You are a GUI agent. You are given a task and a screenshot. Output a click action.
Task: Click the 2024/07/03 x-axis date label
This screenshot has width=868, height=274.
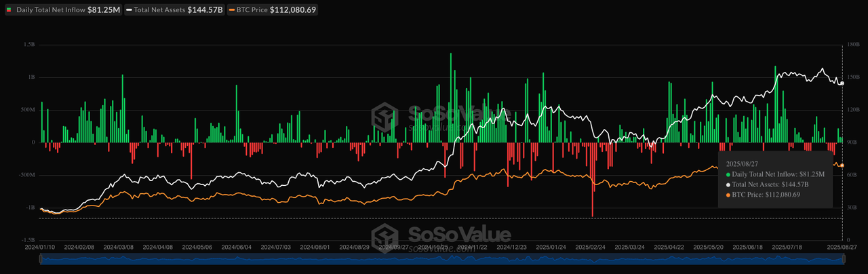277,248
